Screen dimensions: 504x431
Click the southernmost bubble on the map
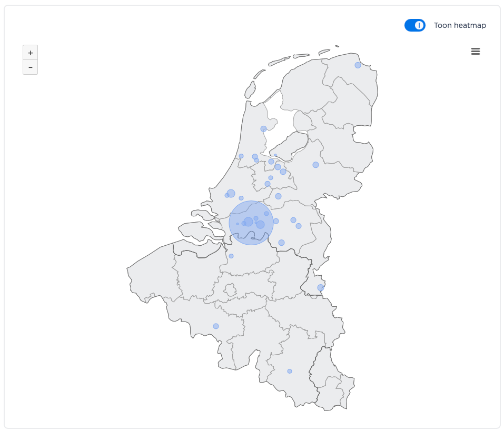290,372
